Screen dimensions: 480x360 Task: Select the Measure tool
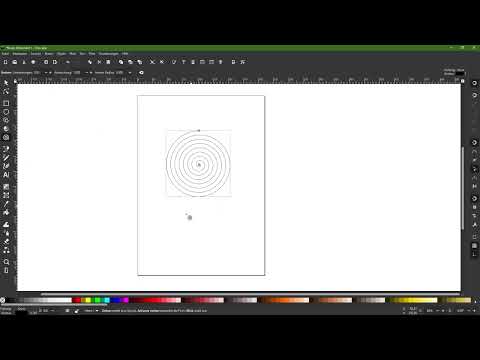tap(6, 270)
